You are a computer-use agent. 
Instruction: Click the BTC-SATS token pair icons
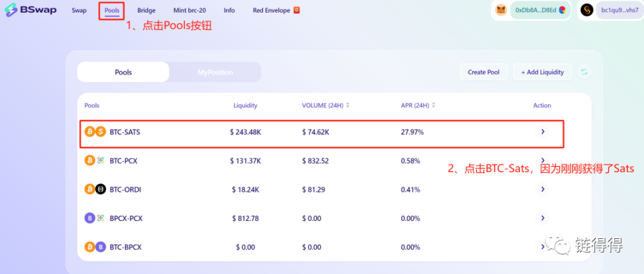click(95, 132)
